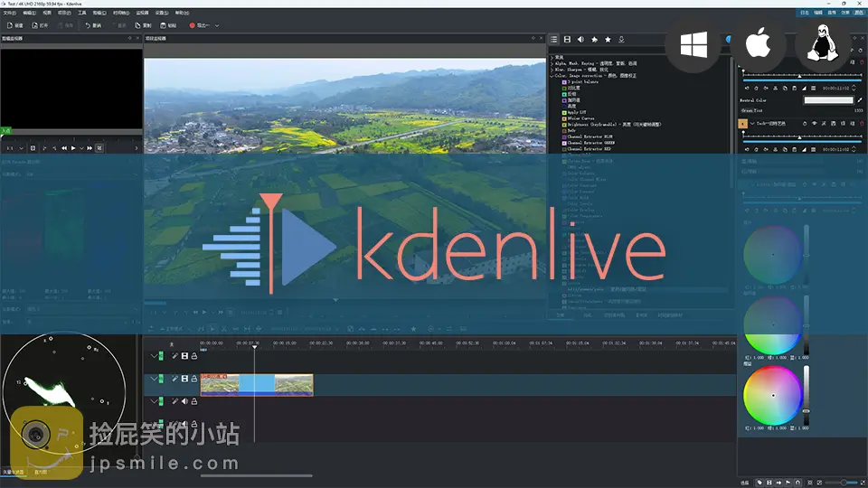The image size is (868, 488).
Task: Click the Open file toolbar button
Action: tap(42, 25)
